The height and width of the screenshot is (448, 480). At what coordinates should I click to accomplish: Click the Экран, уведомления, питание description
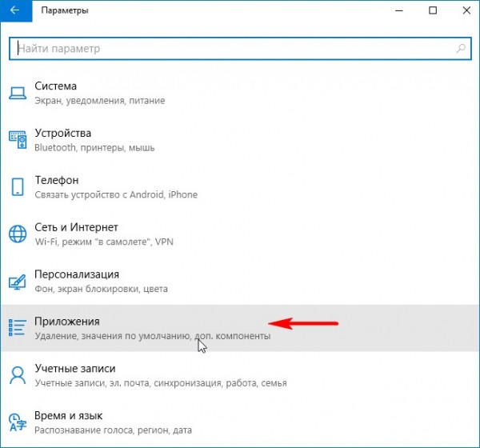100,101
